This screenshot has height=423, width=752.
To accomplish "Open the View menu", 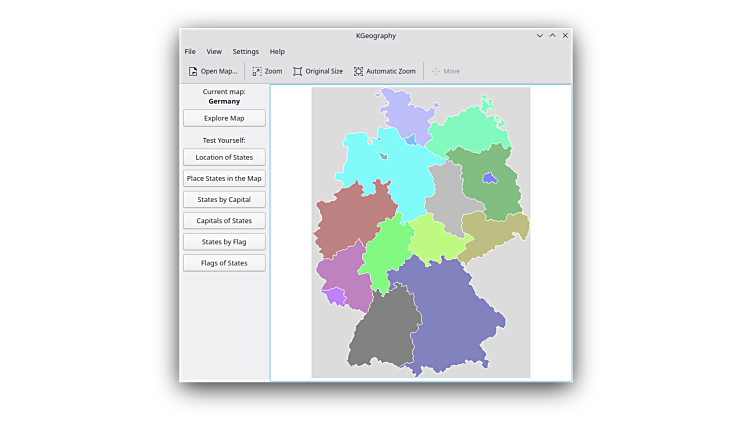I will pos(214,52).
